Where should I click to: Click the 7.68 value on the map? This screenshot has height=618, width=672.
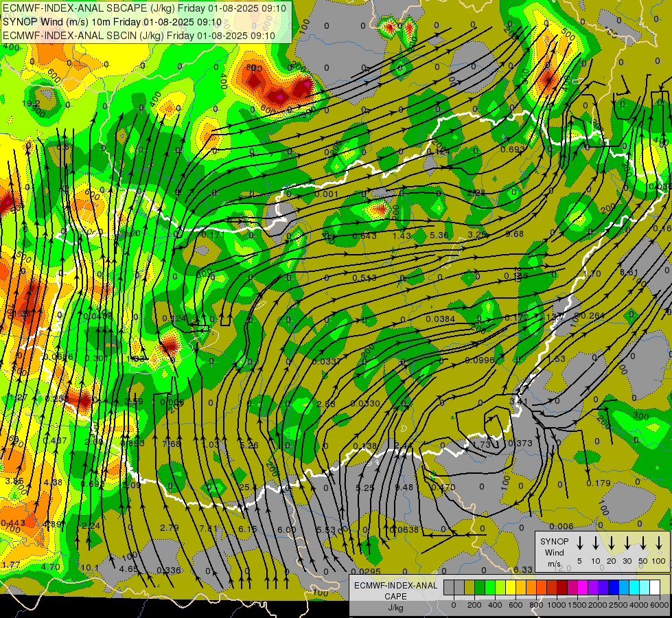[x=172, y=444]
